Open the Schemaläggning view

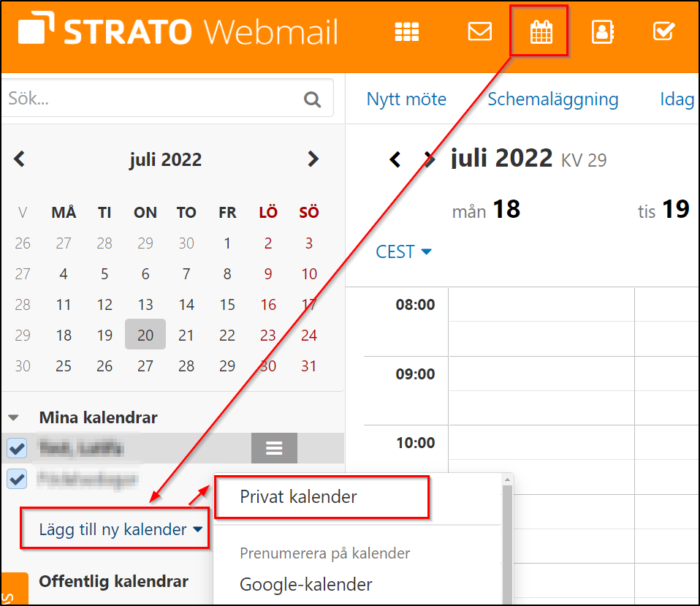click(x=553, y=99)
